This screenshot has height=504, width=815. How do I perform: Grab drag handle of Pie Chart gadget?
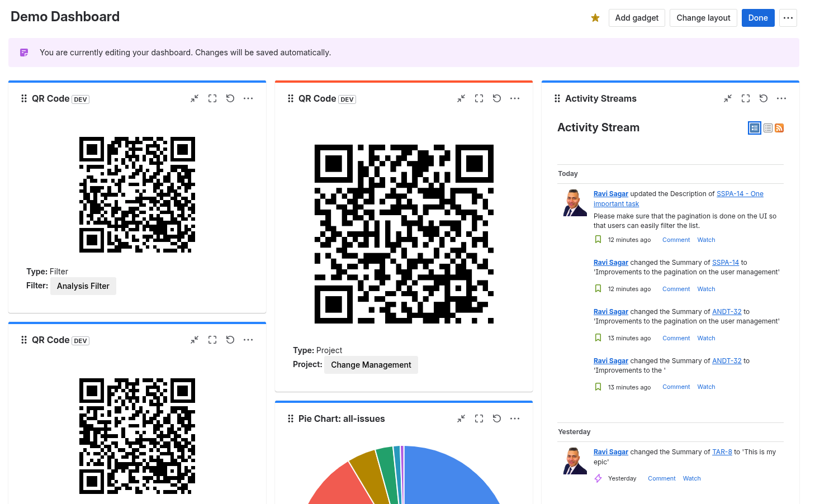291,419
